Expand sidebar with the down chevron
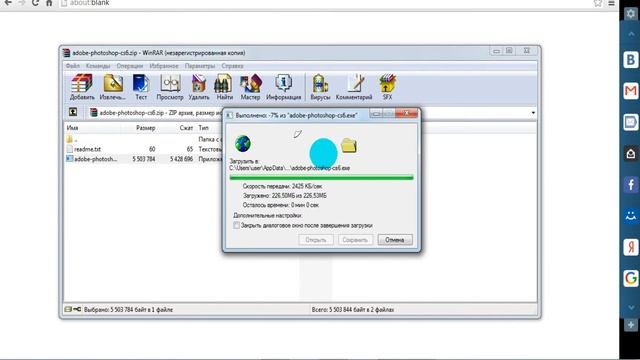The width and height of the screenshot is (640, 360). pos(630,307)
